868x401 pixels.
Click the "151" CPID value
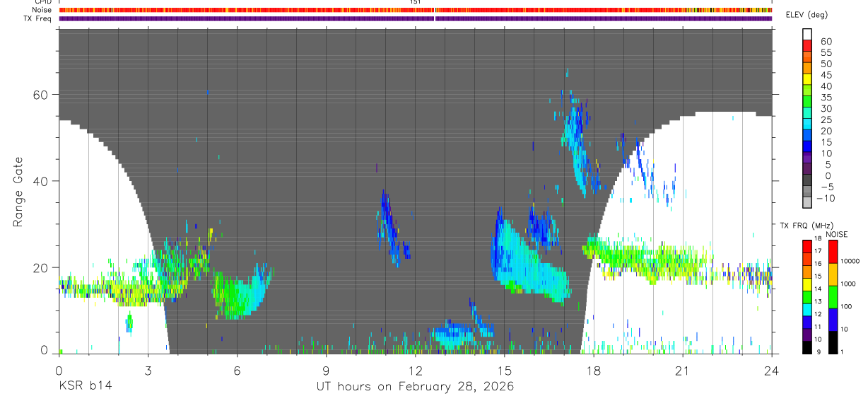(416, 2)
